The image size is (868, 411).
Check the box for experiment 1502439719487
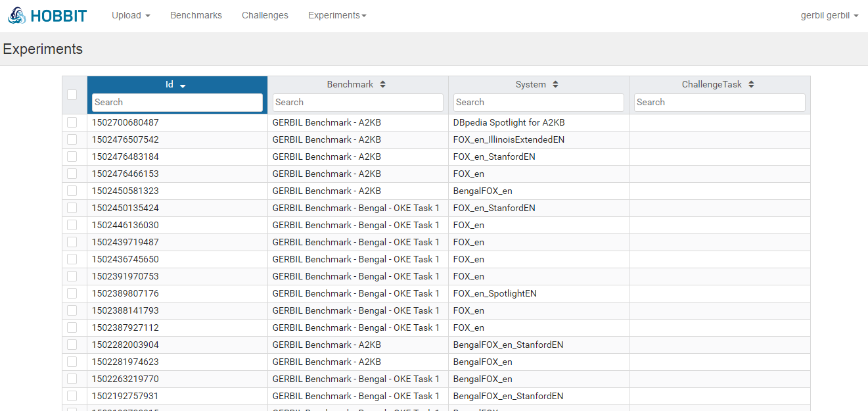(72, 242)
